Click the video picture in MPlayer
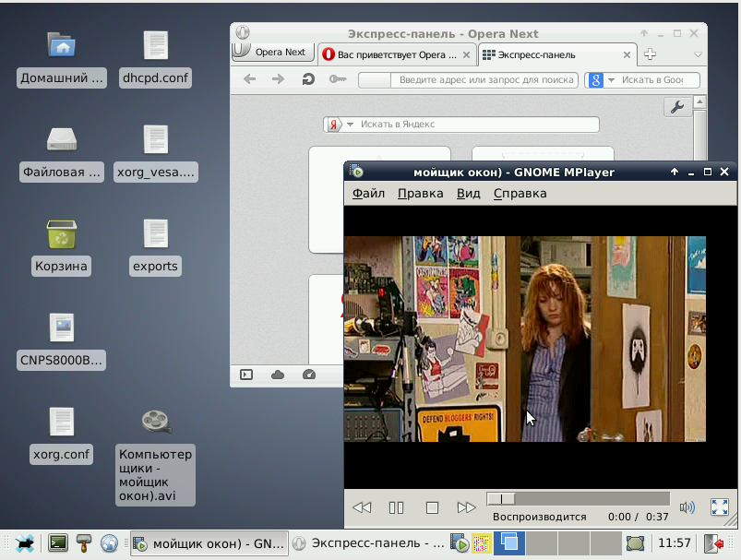Screen dimensions: 741x560 [524, 339]
